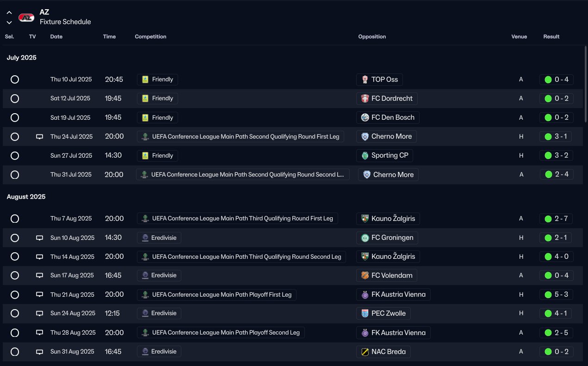Open Third Qualifying Round First Leg competition
588x366 pixels.
pos(237,219)
